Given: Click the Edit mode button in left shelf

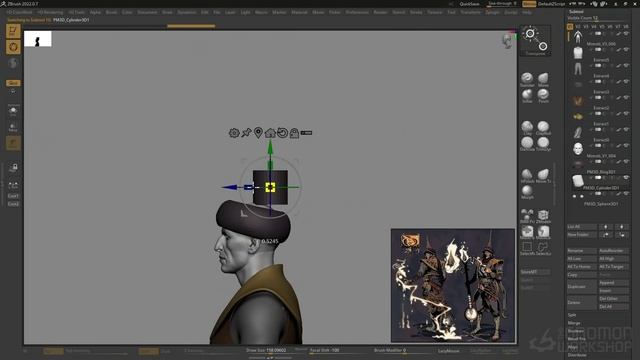Looking at the screenshot, I should 13,31.
